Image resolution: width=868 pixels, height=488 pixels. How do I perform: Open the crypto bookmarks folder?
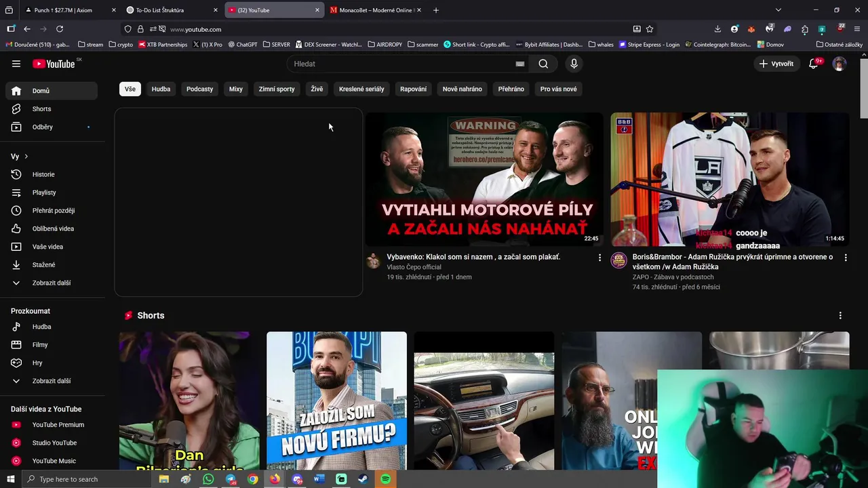coord(121,45)
